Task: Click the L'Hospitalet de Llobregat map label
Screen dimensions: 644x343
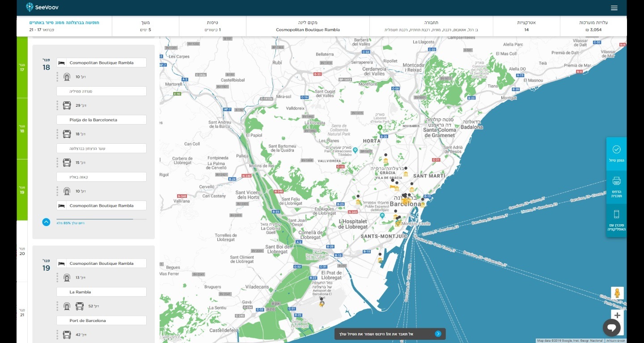Action: click(353, 224)
